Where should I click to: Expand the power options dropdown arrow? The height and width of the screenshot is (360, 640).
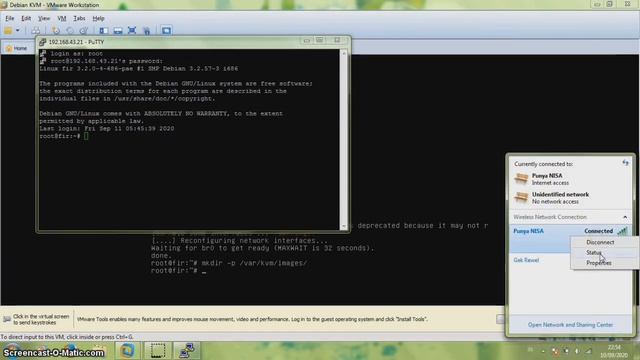pyautogui.click(x=18, y=31)
